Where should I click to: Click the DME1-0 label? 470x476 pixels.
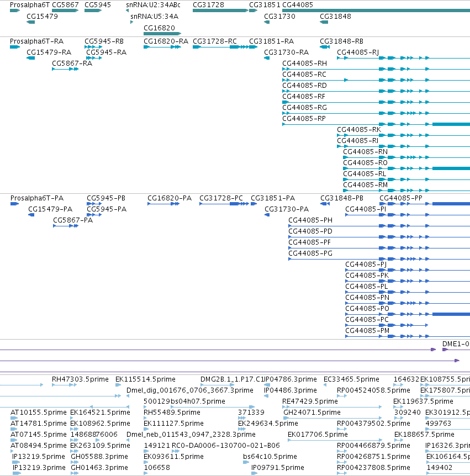456,344
